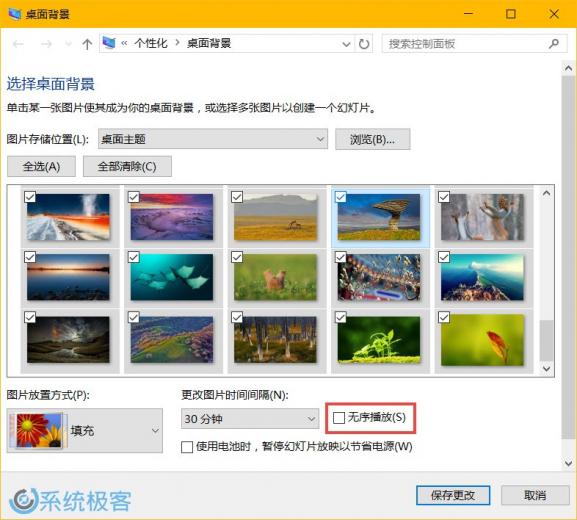Image resolution: width=577 pixels, height=520 pixels.
Task: Click the forward navigation arrow
Action: [x=46, y=45]
